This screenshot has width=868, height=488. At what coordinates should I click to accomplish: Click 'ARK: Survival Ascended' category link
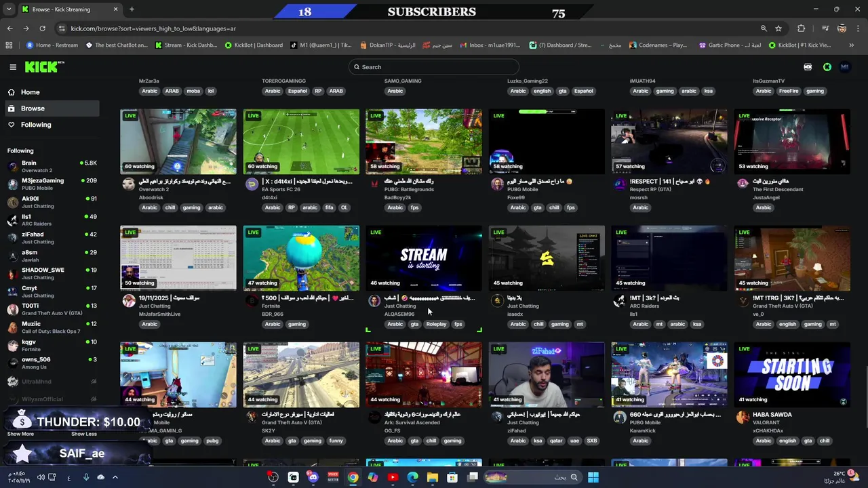[412, 422]
